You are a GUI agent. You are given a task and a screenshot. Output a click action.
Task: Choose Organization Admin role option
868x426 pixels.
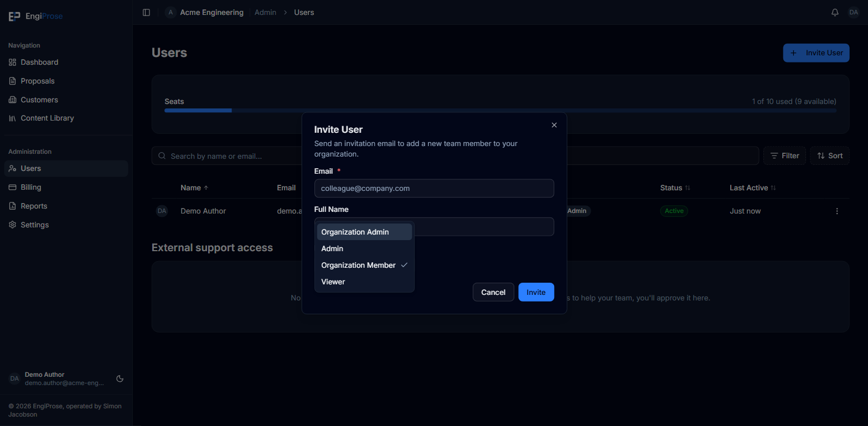[364, 232]
